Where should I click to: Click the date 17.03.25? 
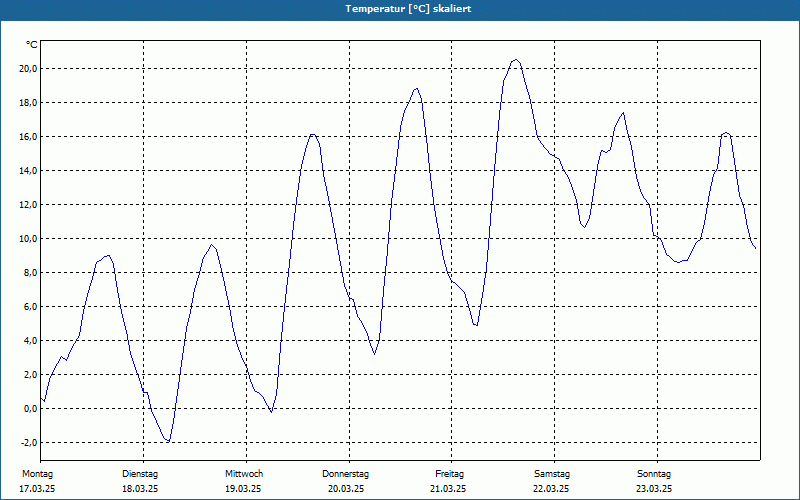coord(37,489)
